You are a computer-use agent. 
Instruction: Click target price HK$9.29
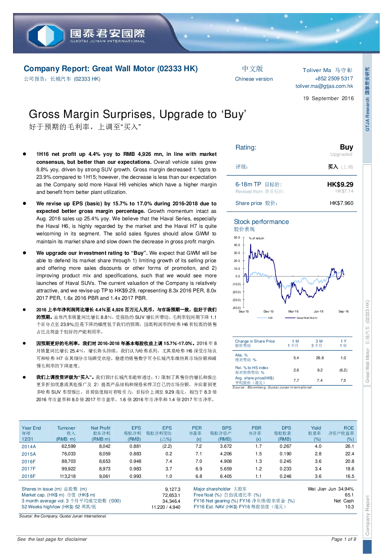(x=340, y=185)
